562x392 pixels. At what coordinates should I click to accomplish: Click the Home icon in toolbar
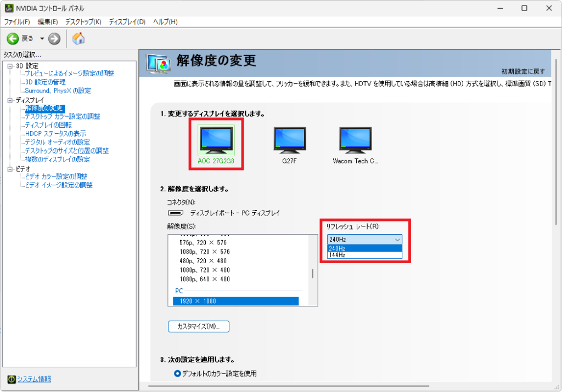coord(78,38)
